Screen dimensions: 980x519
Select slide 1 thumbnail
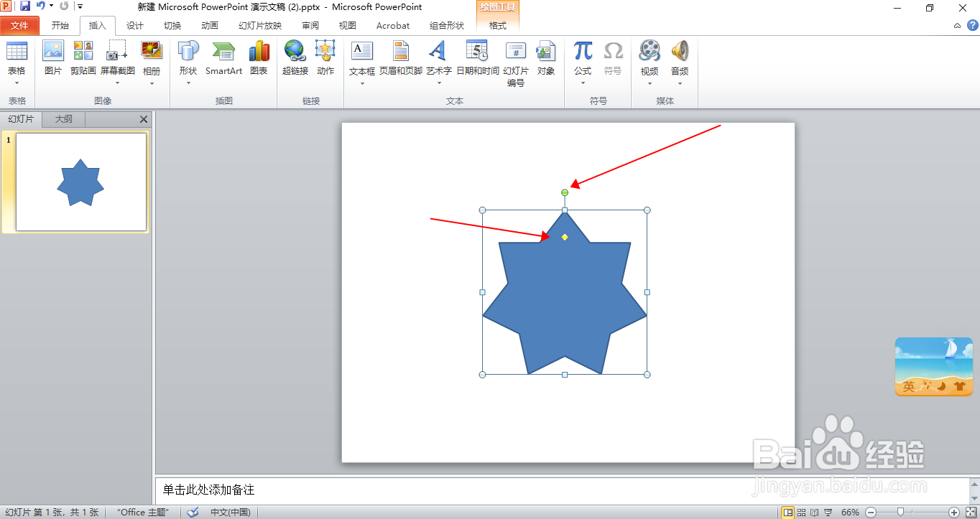81,182
